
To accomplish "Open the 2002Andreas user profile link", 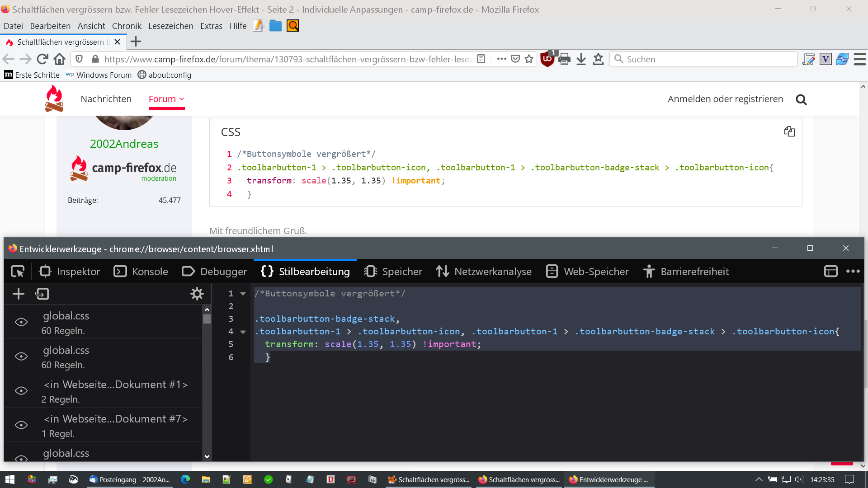I will pos(124,144).
